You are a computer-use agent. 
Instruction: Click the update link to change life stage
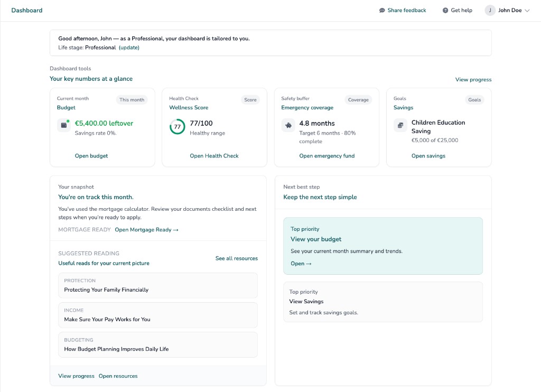point(129,48)
